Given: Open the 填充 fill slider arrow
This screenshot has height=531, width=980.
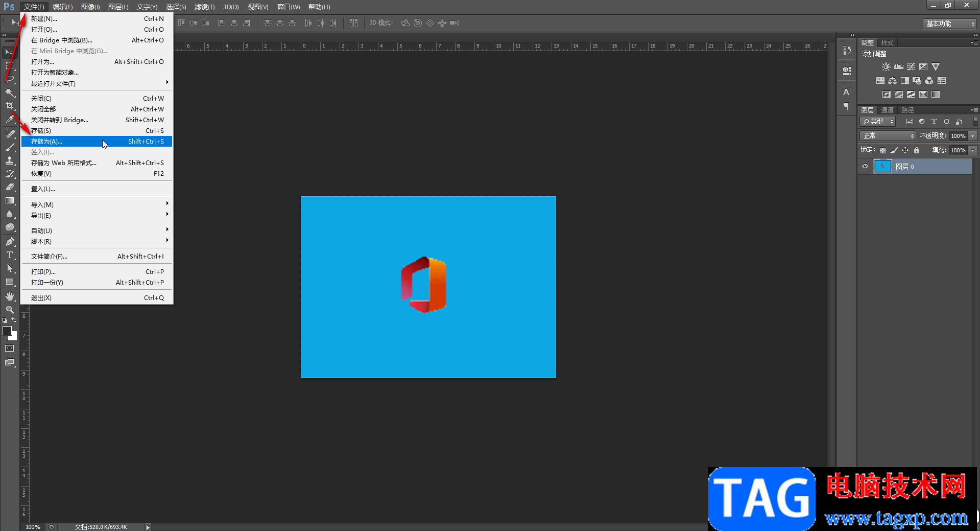Looking at the screenshot, I should tap(973, 150).
